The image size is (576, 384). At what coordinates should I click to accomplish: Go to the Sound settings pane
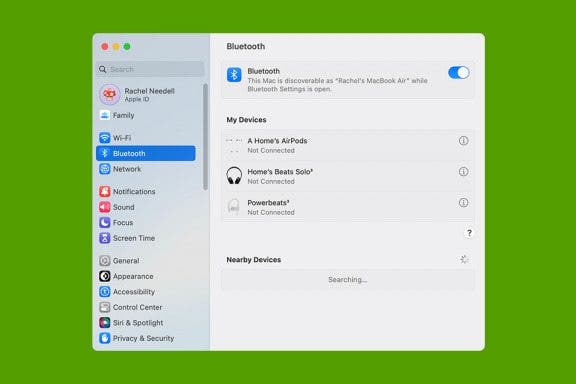click(x=145, y=207)
